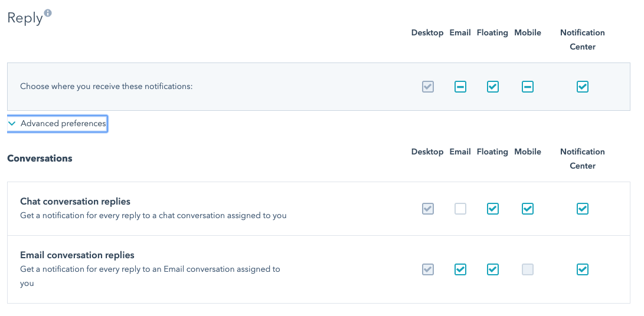Image resolution: width=644 pixels, height=316 pixels.
Task: Click the disabled Desktop checkbox in the summary row
Action: [428, 87]
